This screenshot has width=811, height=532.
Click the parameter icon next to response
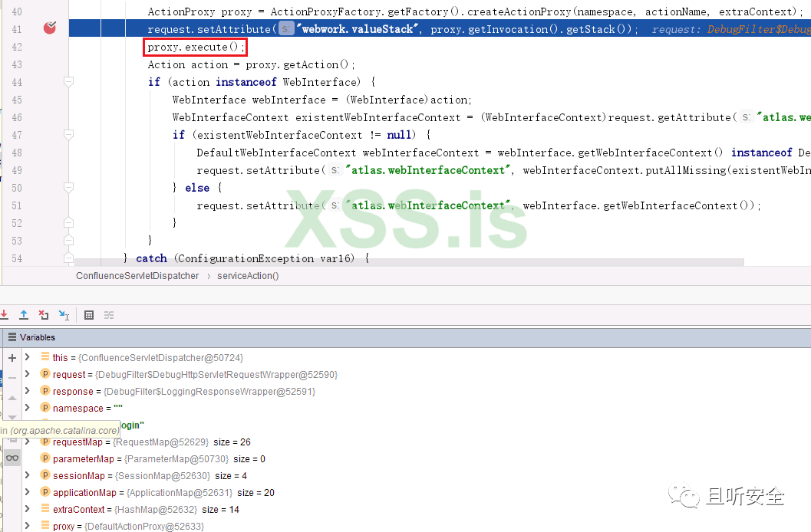[x=45, y=391]
